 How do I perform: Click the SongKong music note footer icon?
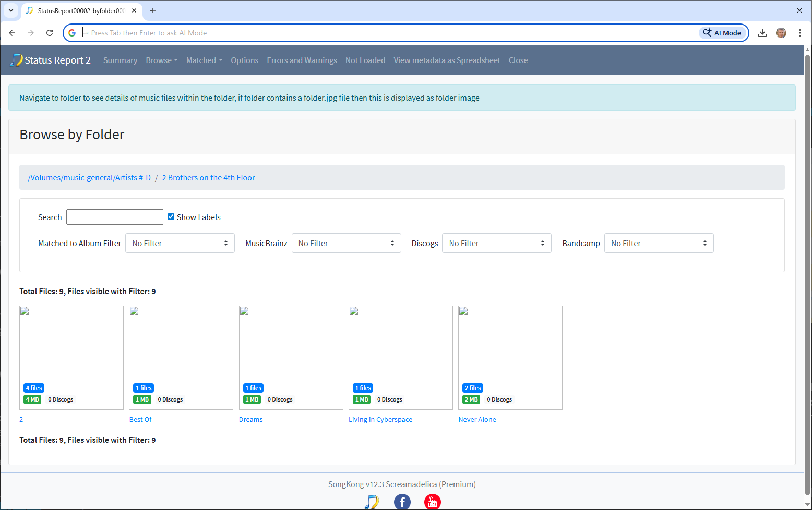coord(371,502)
